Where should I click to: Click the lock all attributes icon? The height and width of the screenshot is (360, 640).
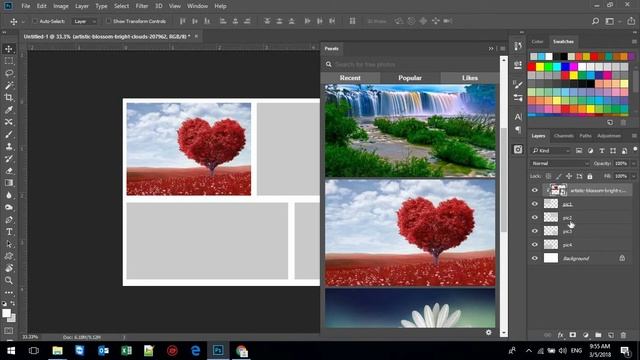(x=589, y=176)
